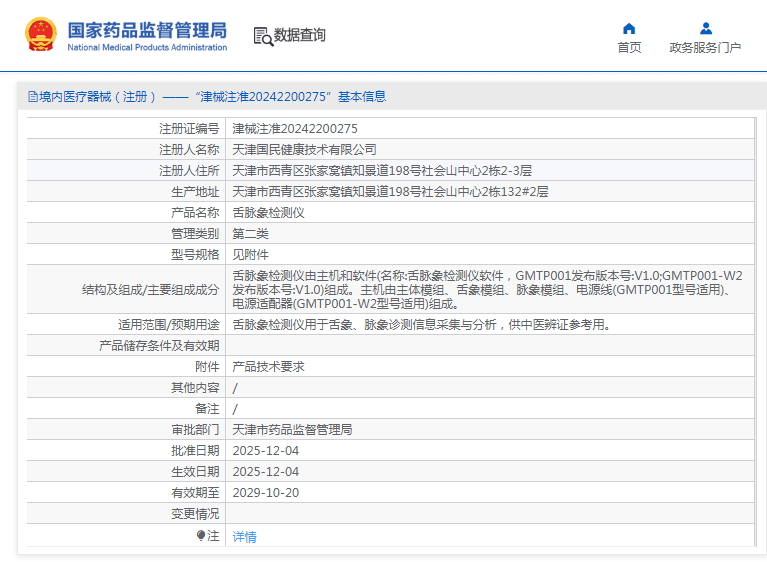Click the 变更情况 label
This screenshot has height=562, width=767.
pyautogui.click(x=195, y=514)
